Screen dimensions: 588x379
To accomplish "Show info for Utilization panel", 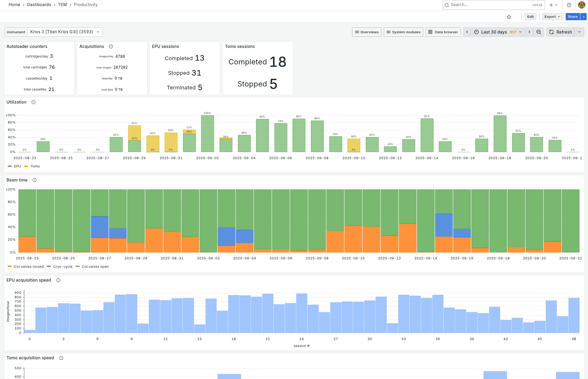I will [34, 102].
